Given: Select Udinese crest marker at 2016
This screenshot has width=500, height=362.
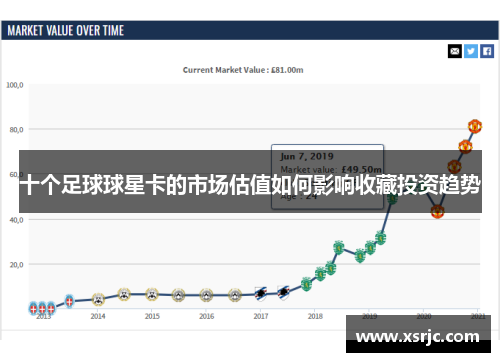Looking at the screenshot, I should [206, 295].
